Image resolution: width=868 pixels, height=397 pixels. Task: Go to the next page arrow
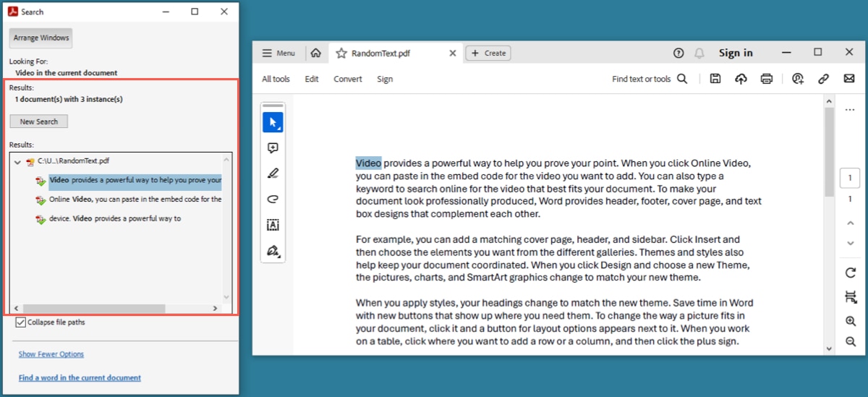coord(850,243)
